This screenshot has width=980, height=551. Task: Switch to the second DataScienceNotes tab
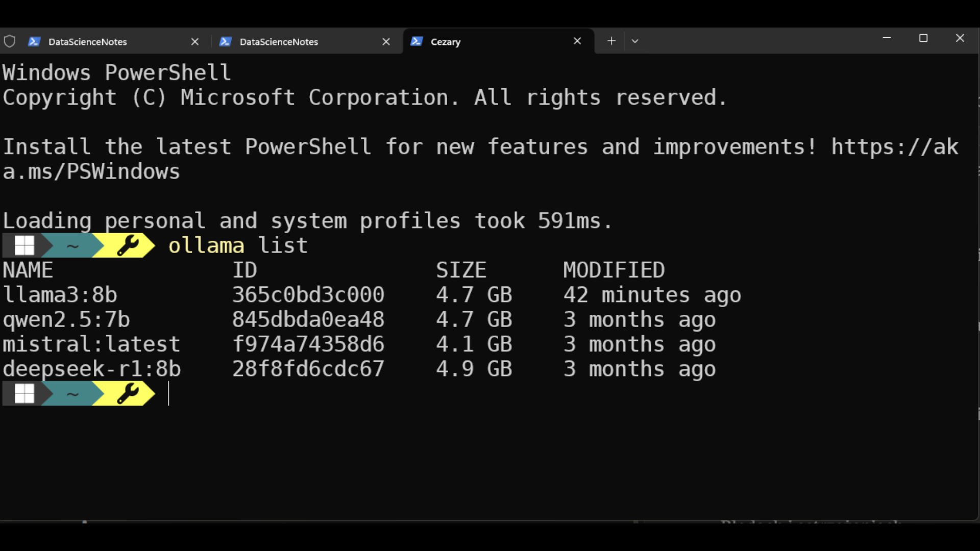coord(304,41)
